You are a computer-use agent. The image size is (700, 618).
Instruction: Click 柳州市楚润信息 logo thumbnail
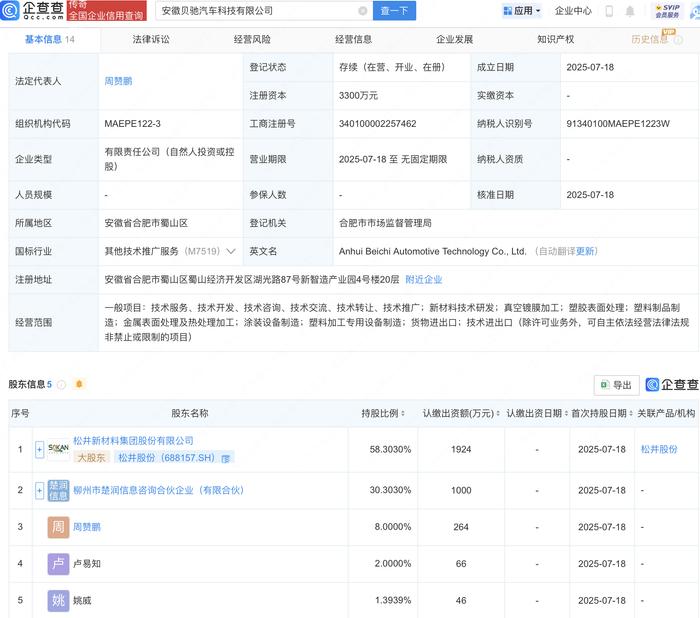[x=58, y=490]
